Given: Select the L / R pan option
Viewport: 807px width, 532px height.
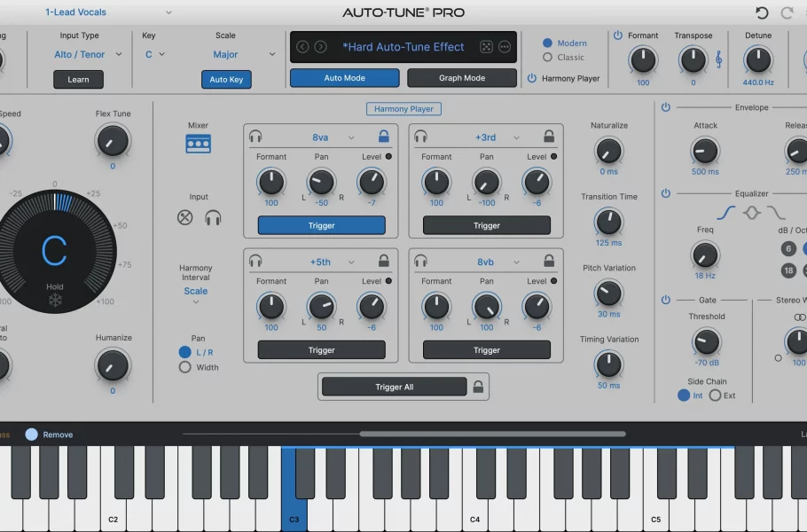Looking at the screenshot, I should coord(184,352).
